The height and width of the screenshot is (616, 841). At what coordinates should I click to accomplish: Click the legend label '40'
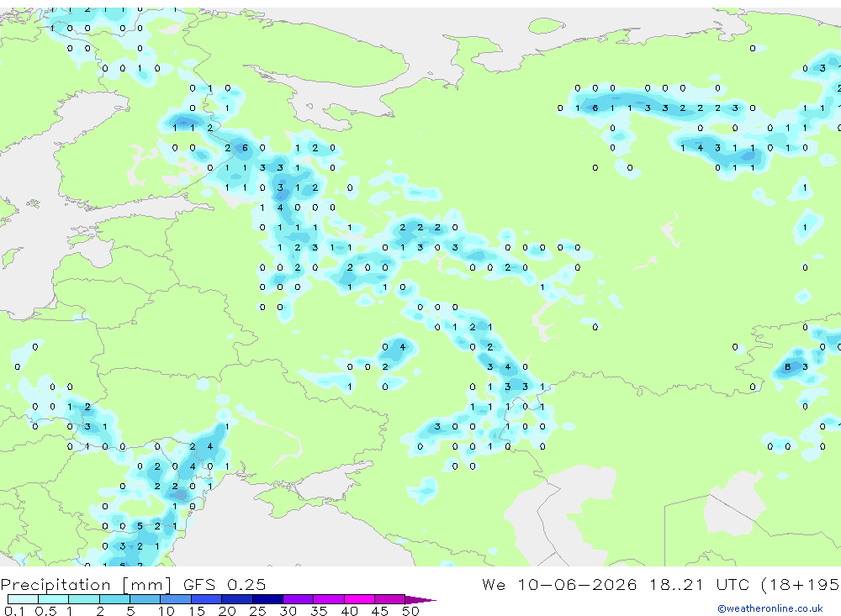[x=349, y=611]
